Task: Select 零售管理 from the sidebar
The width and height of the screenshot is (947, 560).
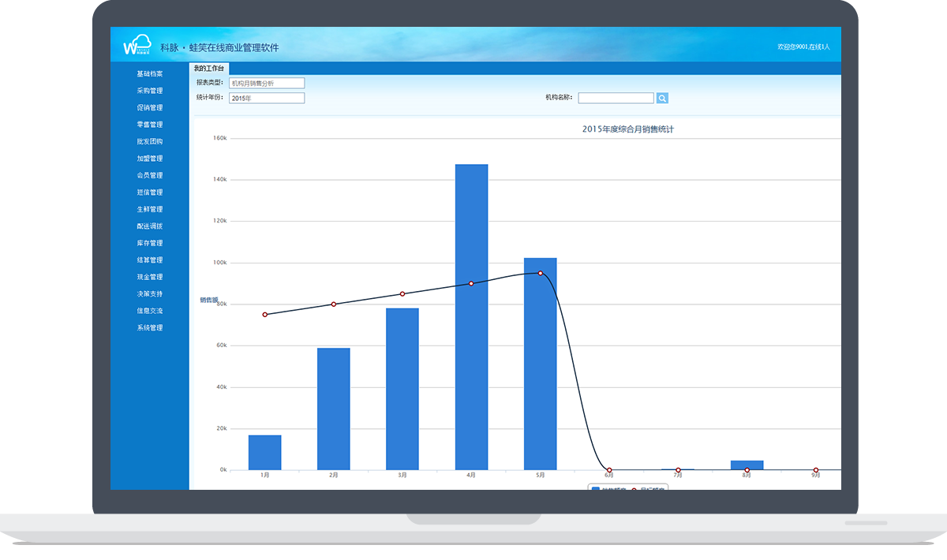Action: [x=149, y=125]
